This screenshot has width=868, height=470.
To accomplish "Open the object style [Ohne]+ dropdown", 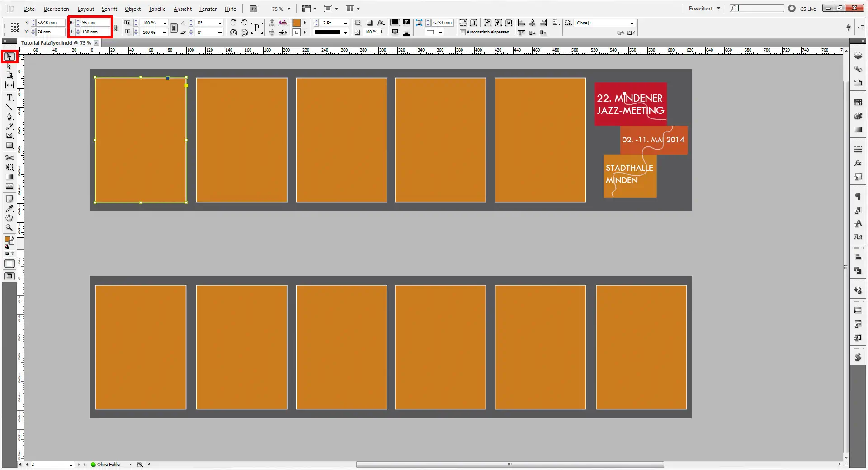I will pos(632,23).
